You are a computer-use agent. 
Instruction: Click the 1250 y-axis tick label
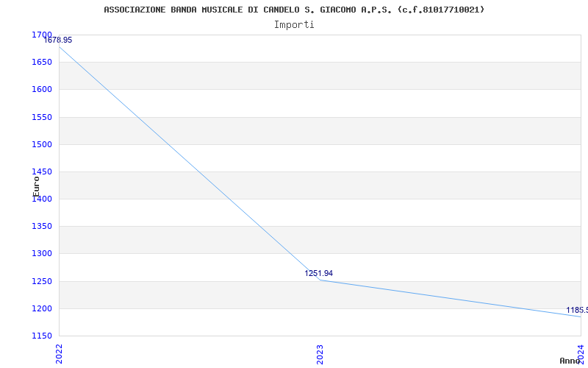(x=42, y=281)
